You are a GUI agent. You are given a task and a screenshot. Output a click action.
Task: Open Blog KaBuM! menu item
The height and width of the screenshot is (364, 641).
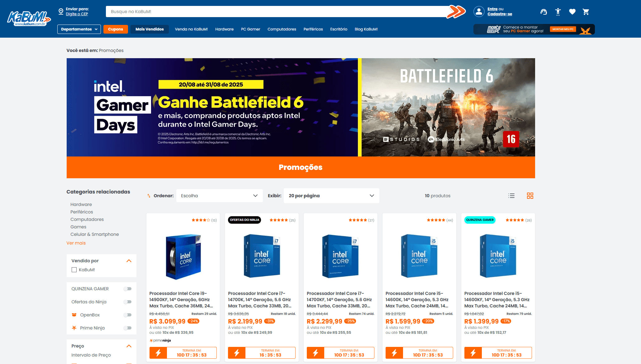366,29
